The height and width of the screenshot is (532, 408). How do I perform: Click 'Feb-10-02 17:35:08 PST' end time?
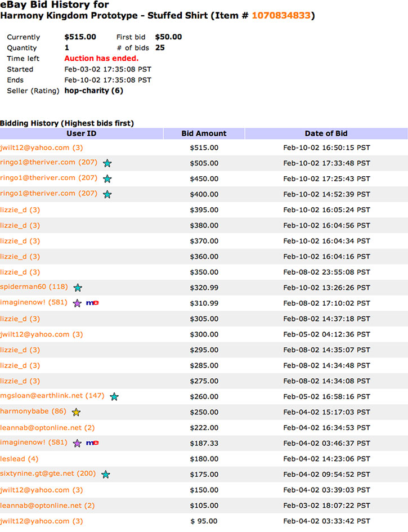108,80
